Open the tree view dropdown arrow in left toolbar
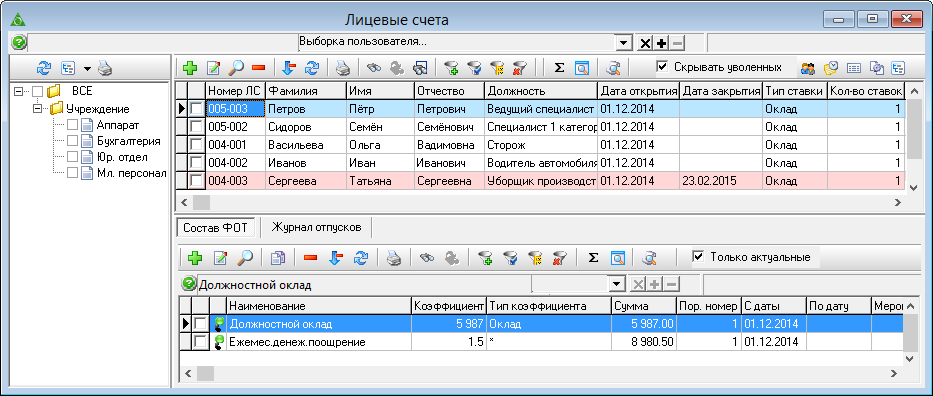 pos(87,69)
